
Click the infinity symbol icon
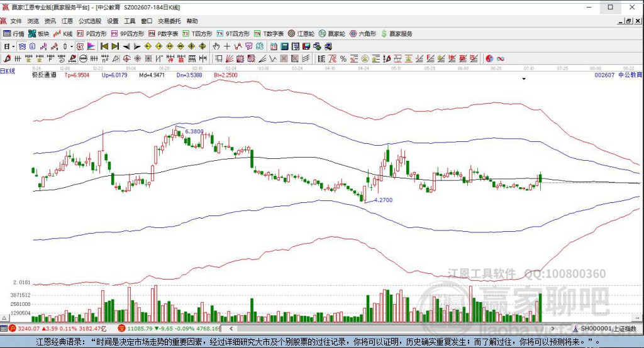click(x=500, y=58)
